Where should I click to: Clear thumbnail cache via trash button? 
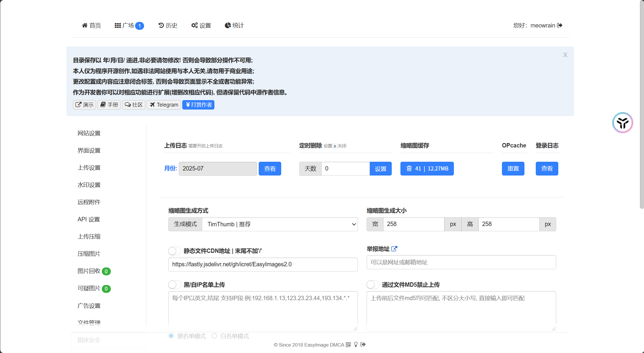[x=427, y=168]
